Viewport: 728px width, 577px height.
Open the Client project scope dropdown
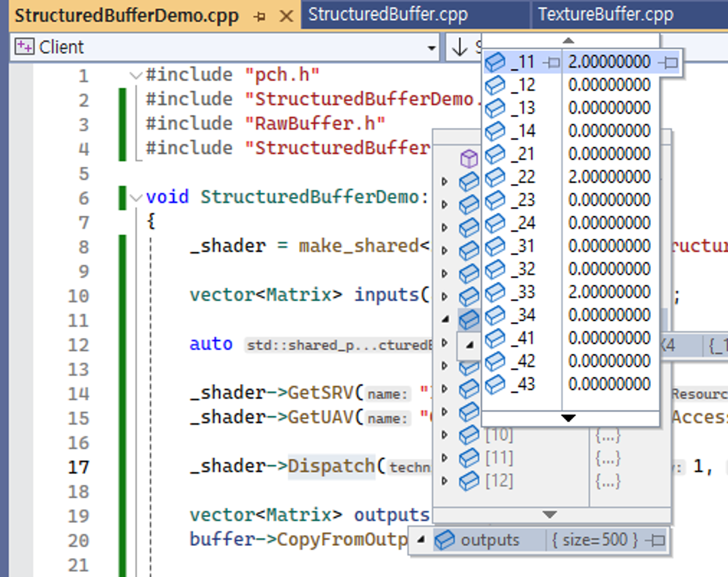tap(431, 48)
